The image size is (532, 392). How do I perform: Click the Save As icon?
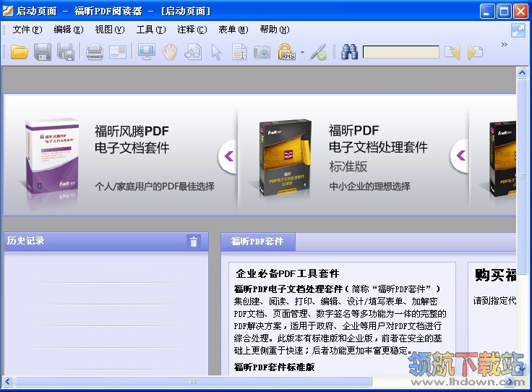[x=66, y=52]
